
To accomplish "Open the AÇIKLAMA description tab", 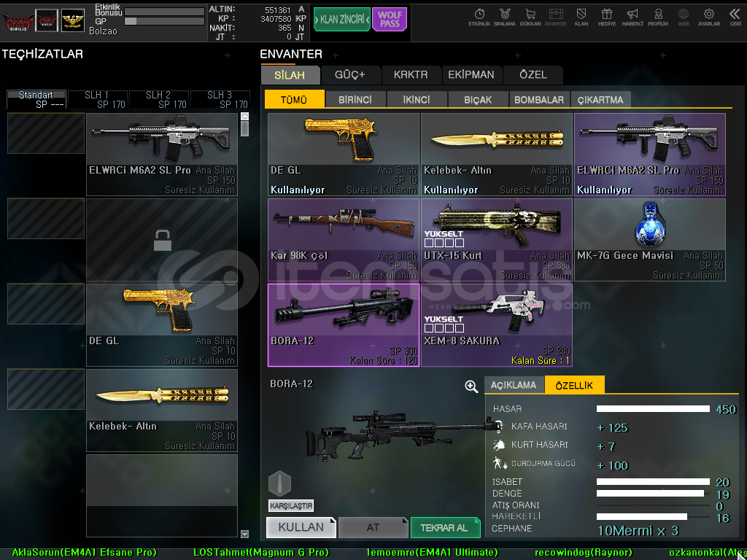I will [514, 385].
